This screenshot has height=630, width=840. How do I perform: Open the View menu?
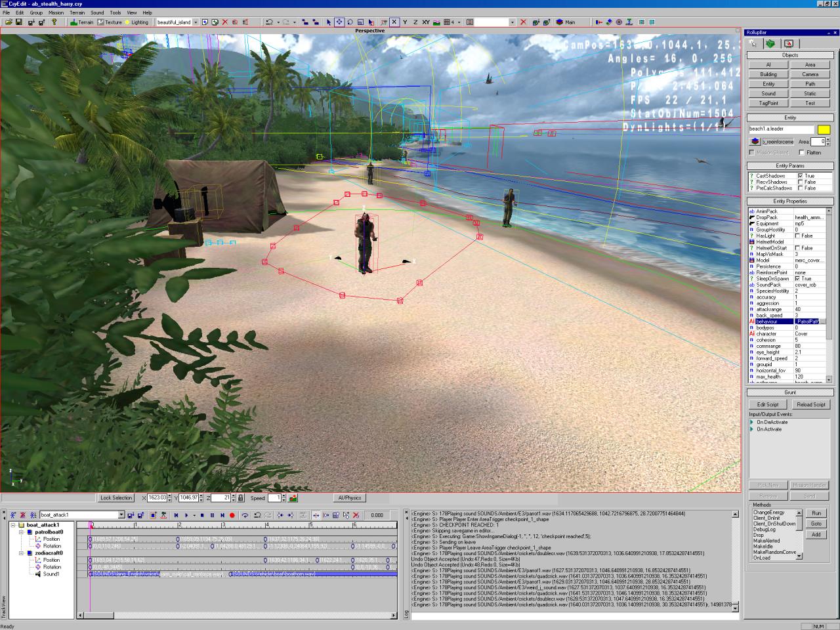click(x=132, y=12)
